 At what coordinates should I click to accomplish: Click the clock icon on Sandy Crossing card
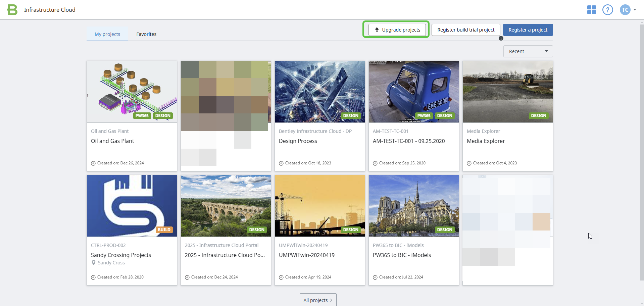click(x=93, y=277)
